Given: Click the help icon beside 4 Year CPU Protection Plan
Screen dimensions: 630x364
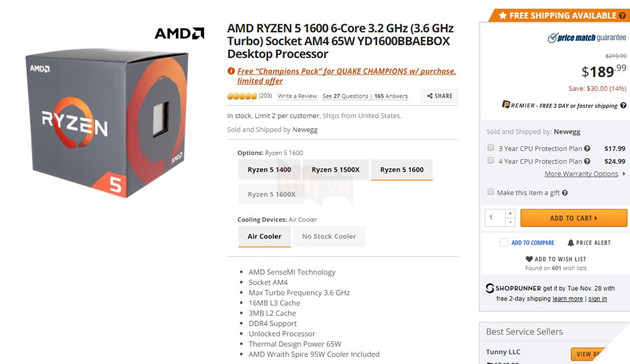Looking at the screenshot, I should click(x=587, y=161).
